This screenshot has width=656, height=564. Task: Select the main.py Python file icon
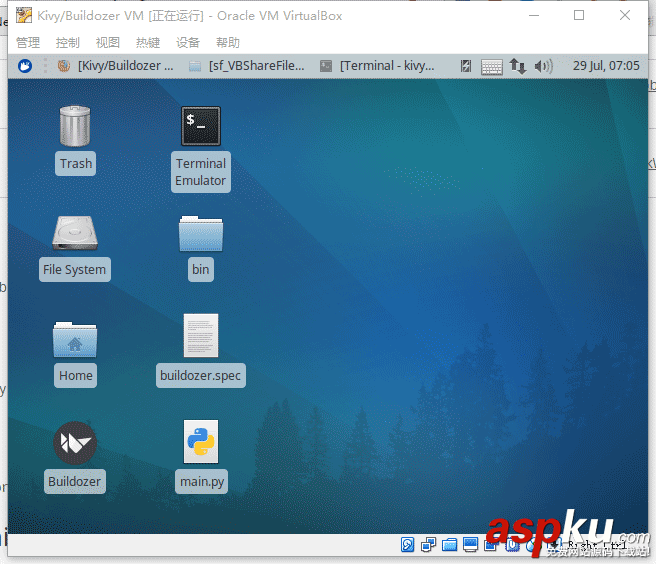coord(201,441)
